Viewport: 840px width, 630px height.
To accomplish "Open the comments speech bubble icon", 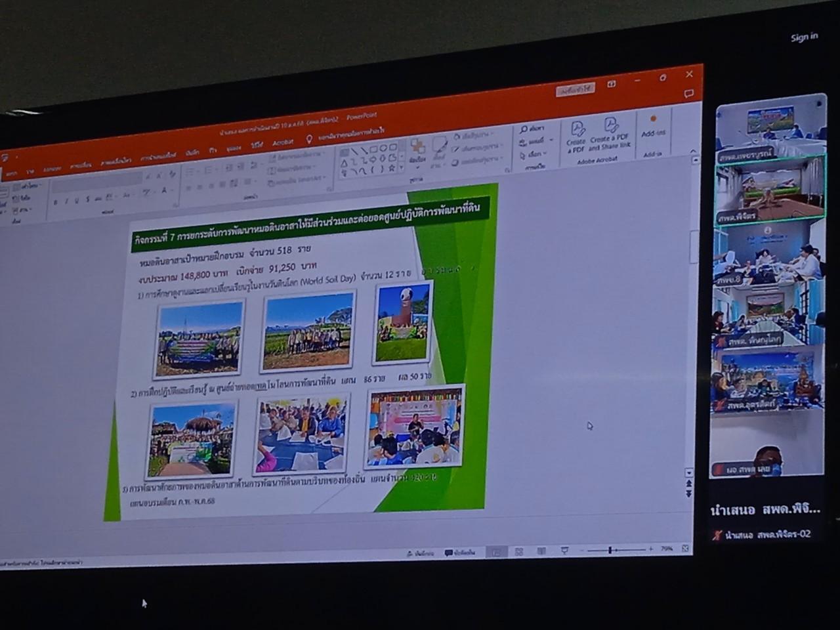I will coord(688,94).
